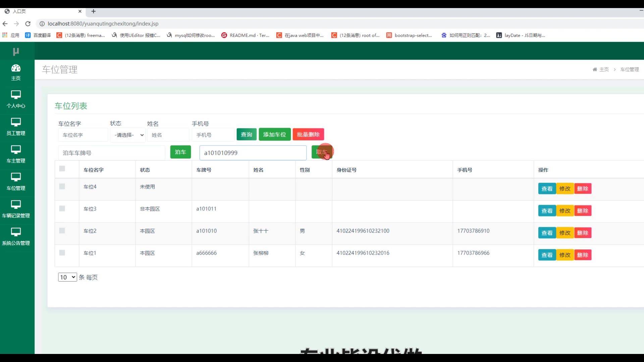The height and width of the screenshot is (362, 644).
Task: Check the select-all checkbox in table header
Action: [x=62, y=169]
